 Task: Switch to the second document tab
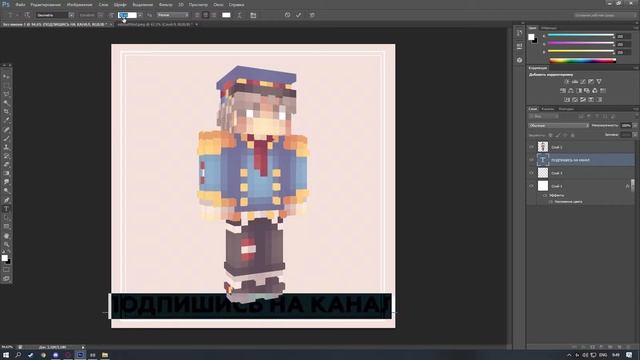coord(155,24)
